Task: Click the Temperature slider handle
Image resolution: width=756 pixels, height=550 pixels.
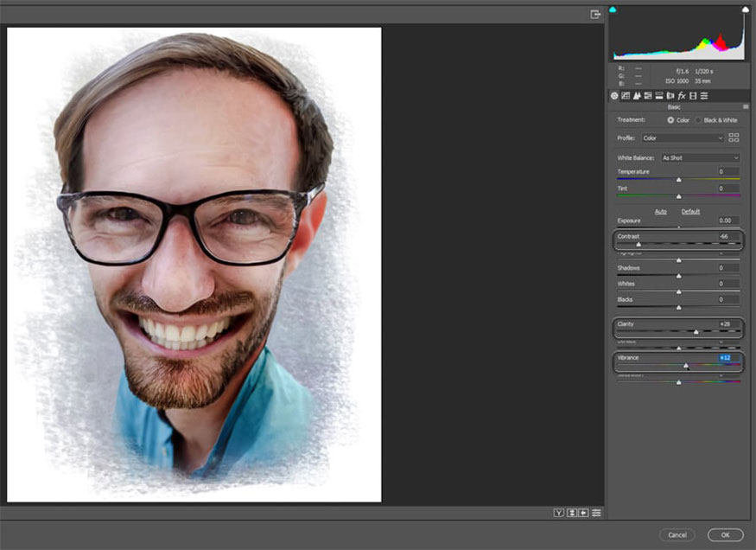Action: pos(679,180)
